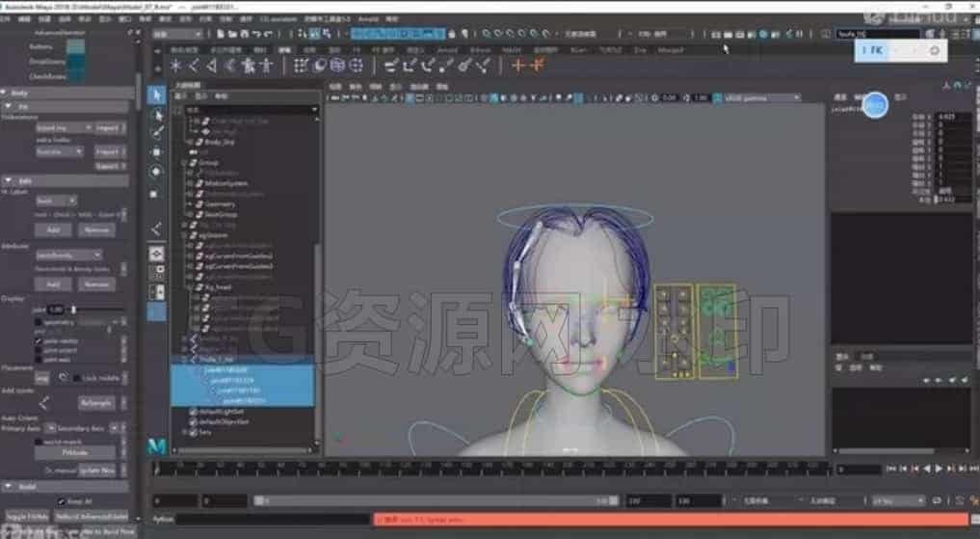The height and width of the screenshot is (539, 980).
Task: Click the ReSample button
Action: tap(97, 403)
